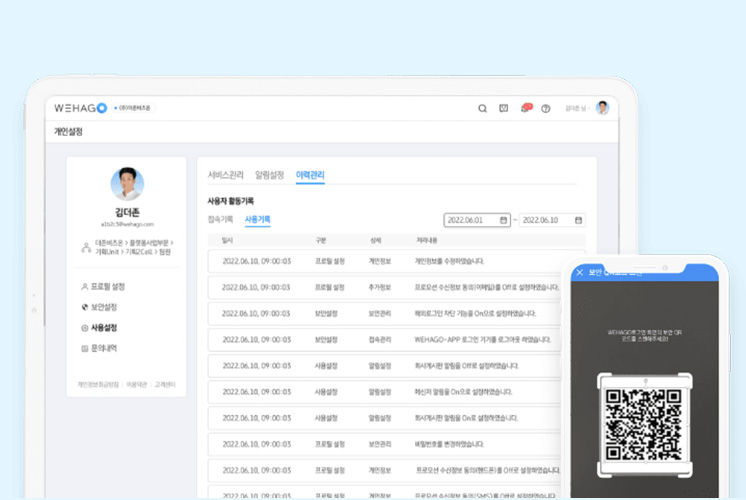This screenshot has height=500, width=746.
Task: Open calendar icon in the 2022.06.10 field
Action: click(x=579, y=220)
